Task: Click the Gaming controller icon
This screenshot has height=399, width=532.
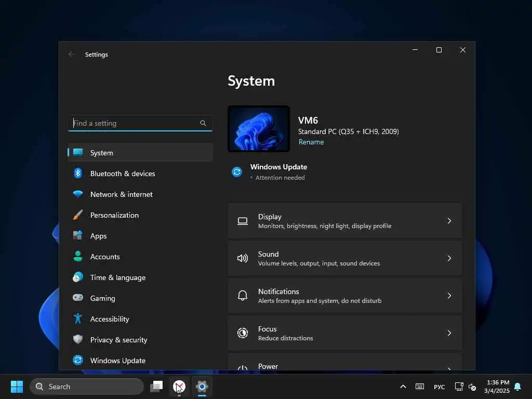Action: tap(78, 298)
